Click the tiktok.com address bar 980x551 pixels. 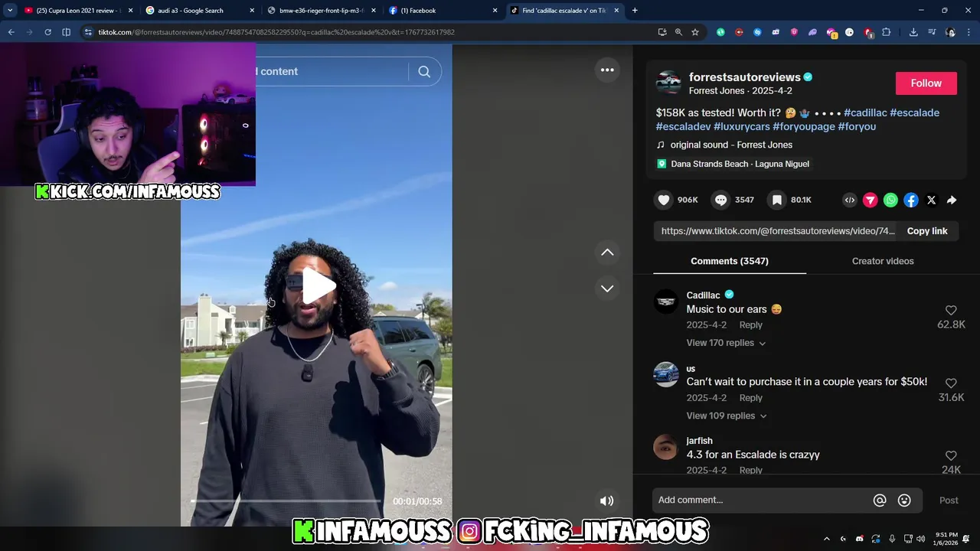367,32
